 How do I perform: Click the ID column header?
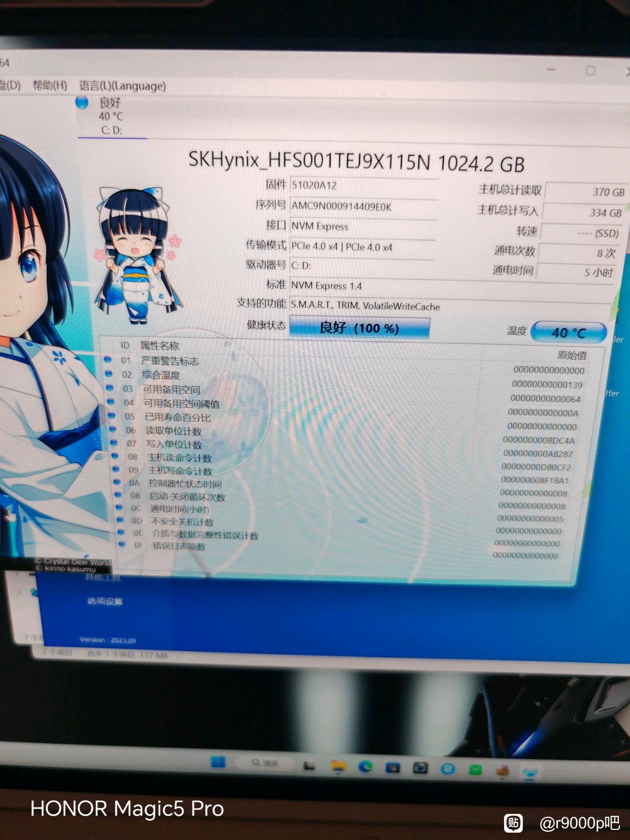pyautogui.click(x=125, y=345)
